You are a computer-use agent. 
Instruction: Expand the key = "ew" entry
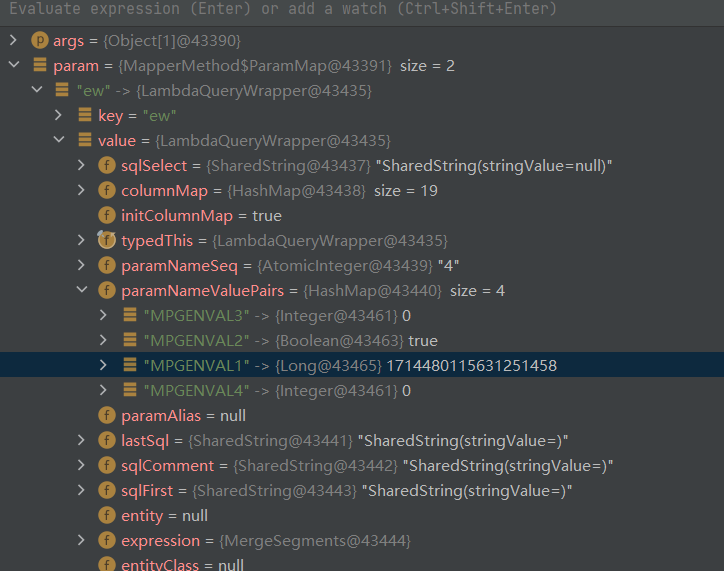click(x=59, y=115)
